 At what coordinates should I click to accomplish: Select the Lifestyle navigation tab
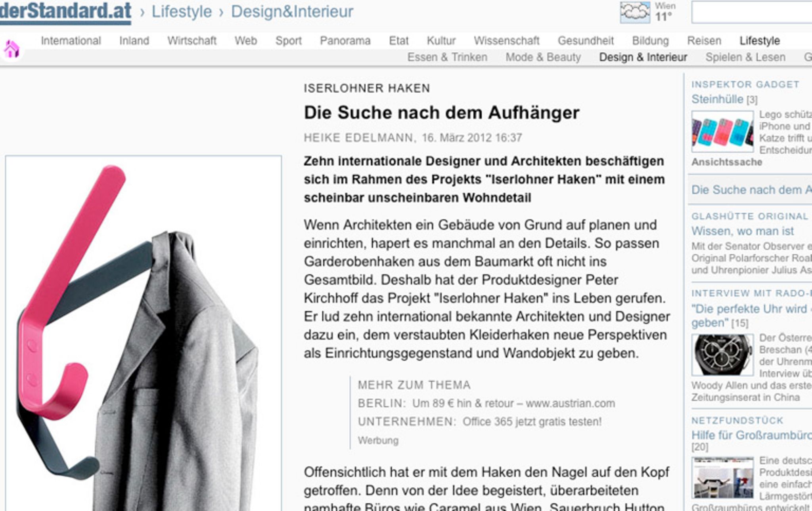[760, 41]
